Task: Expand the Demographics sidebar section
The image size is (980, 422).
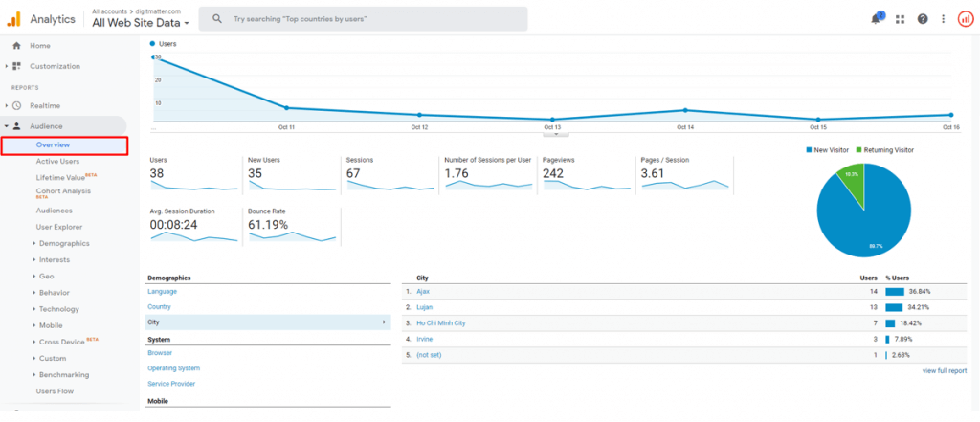Action: tap(63, 243)
